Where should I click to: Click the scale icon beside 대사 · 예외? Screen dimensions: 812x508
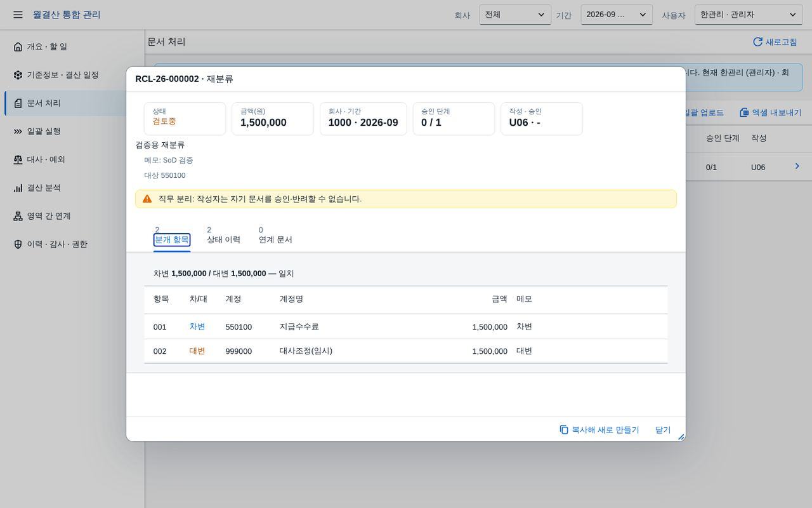pos(18,159)
